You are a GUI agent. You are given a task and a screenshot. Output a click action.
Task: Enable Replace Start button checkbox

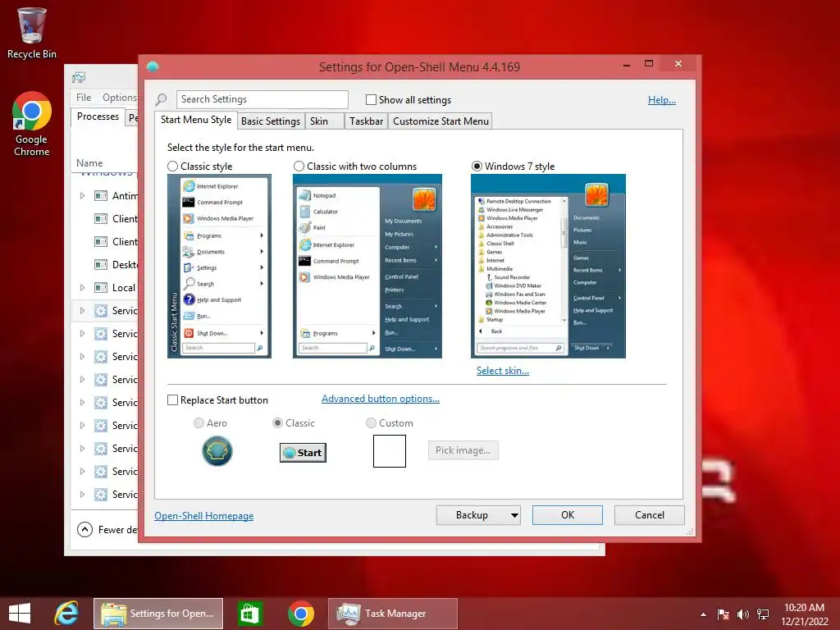point(172,400)
